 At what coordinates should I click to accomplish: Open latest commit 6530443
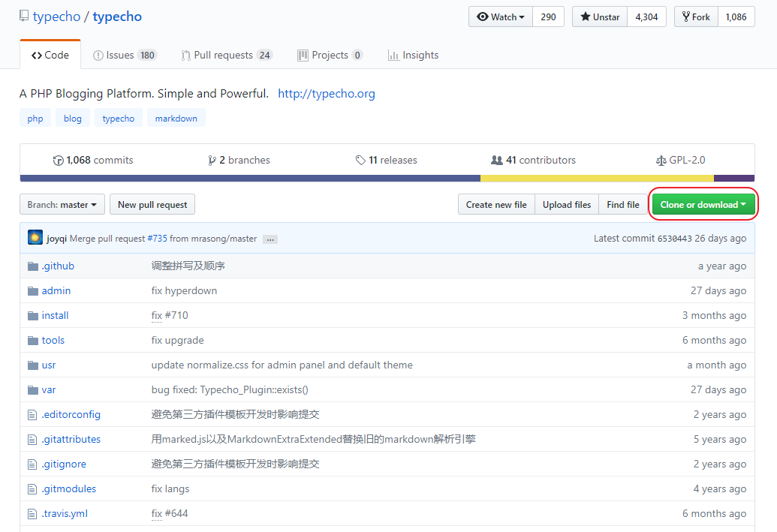point(674,239)
